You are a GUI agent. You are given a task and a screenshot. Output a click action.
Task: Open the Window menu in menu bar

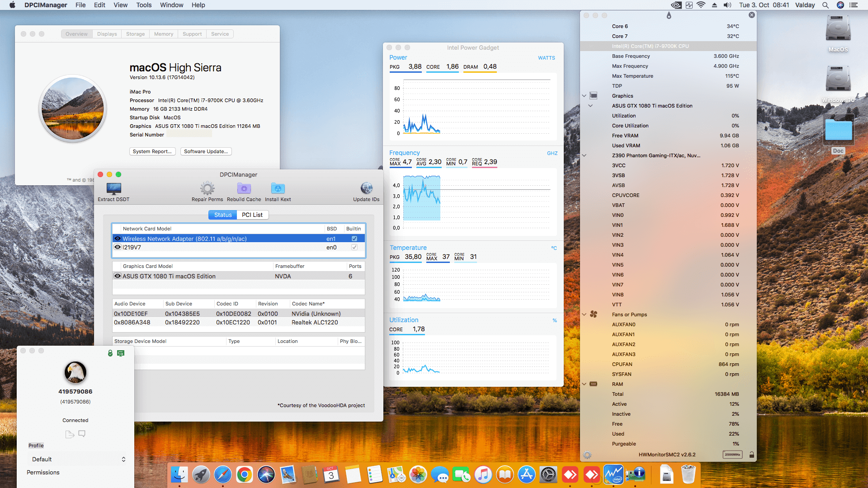coord(172,5)
